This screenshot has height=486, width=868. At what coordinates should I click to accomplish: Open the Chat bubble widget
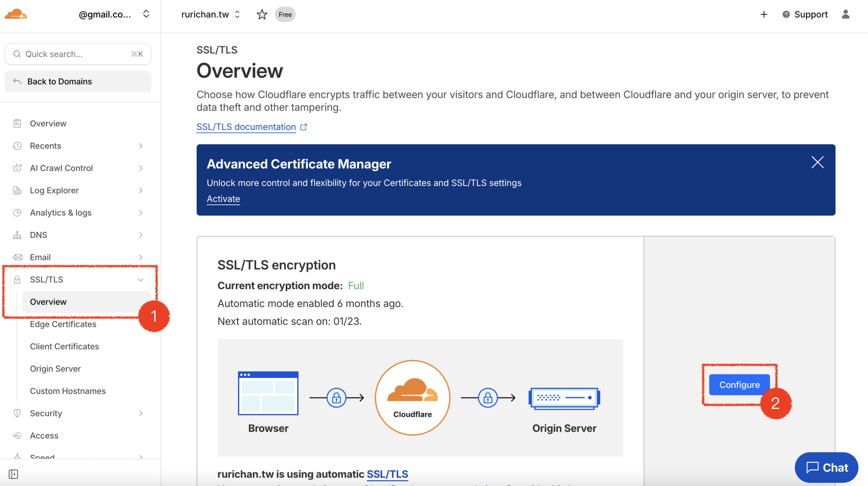click(826, 467)
